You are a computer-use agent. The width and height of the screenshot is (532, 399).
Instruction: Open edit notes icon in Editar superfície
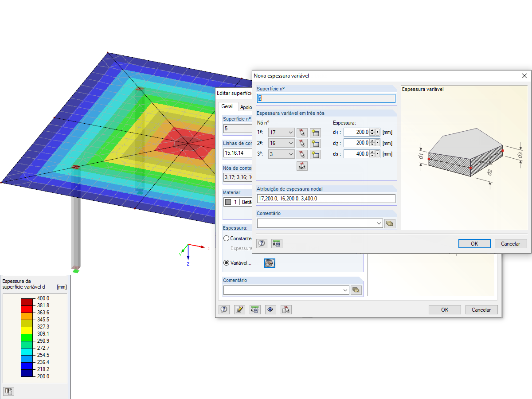click(239, 310)
